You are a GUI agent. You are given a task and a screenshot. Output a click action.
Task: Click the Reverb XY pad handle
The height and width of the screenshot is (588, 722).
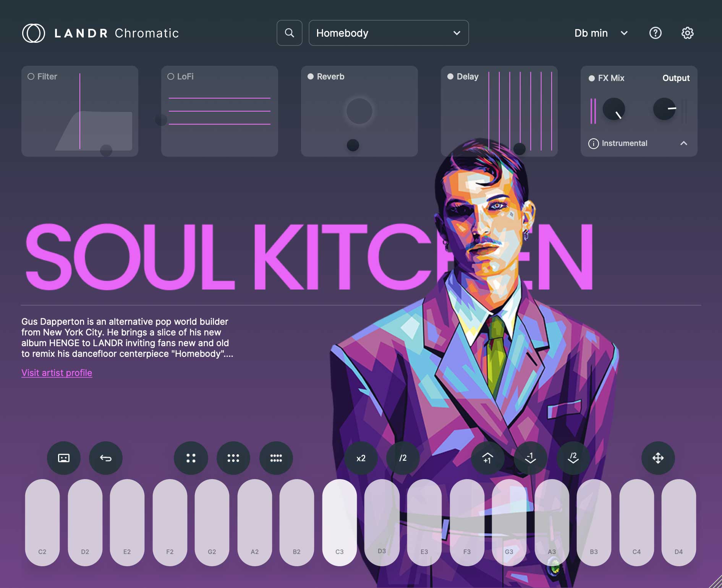click(353, 145)
